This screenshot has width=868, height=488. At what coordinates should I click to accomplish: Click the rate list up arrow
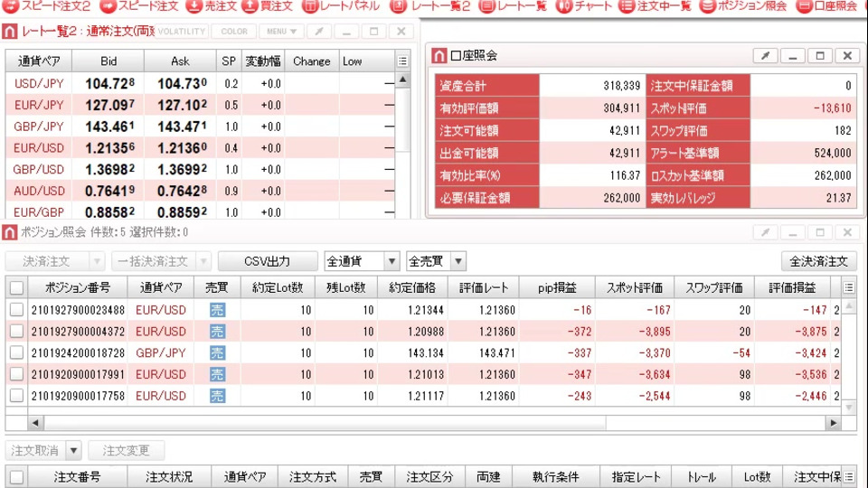click(403, 80)
